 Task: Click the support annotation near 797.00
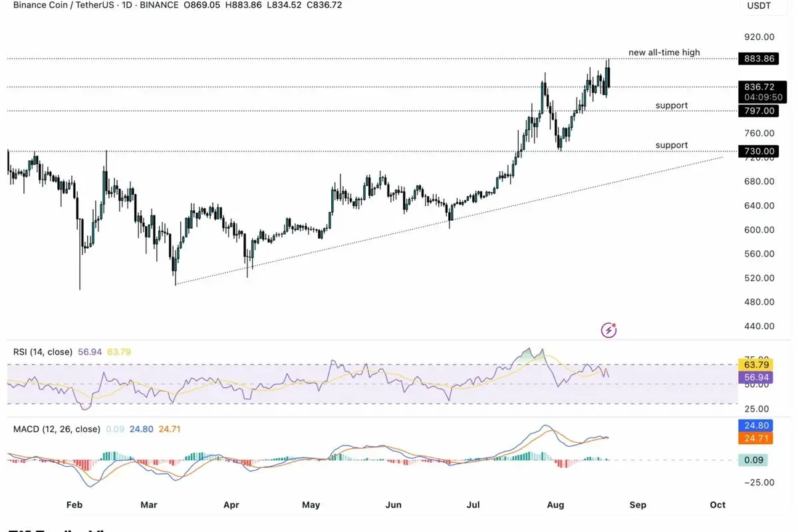(672, 106)
